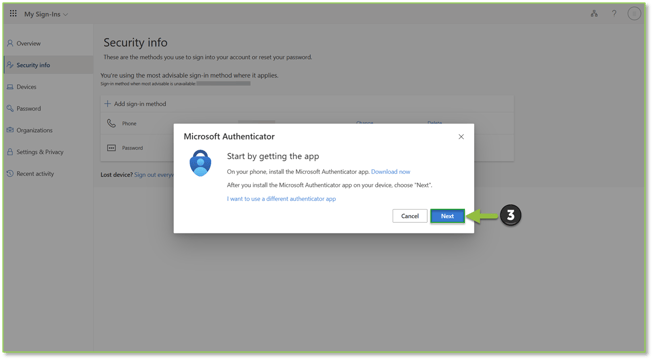Open Devices in the sidebar

(x=26, y=87)
